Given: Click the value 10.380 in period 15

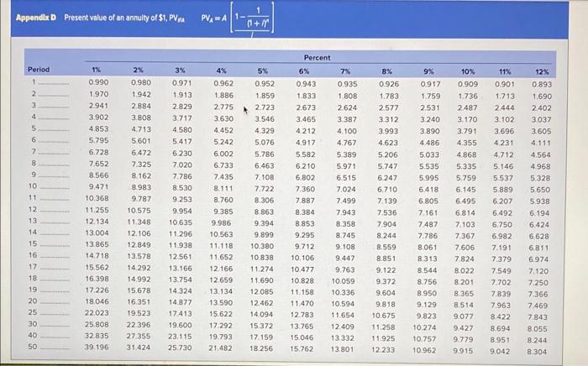Looking at the screenshot, I should coord(262,246).
